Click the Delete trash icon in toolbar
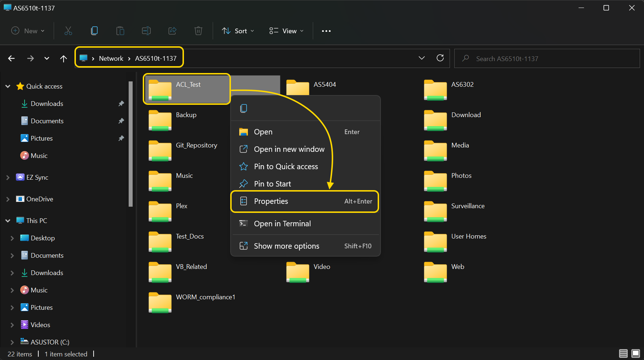Viewport: 644px width, 360px height. [198, 31]
